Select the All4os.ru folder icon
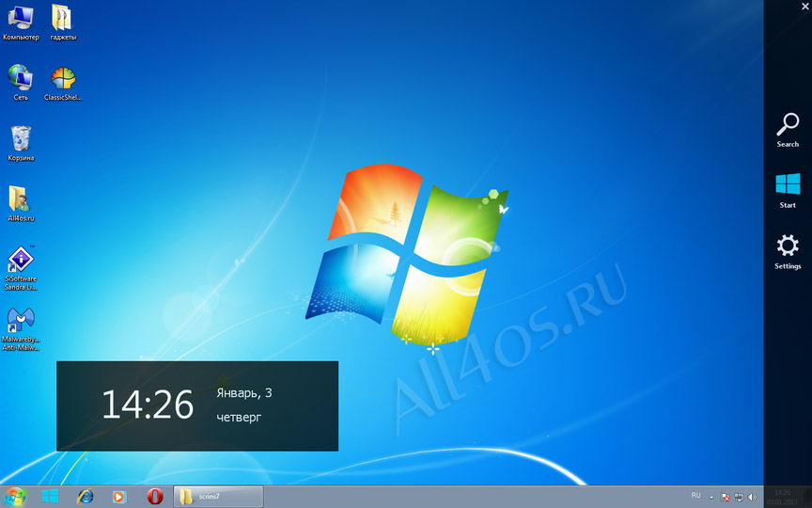The image size is (812, 508). (21, 204)
